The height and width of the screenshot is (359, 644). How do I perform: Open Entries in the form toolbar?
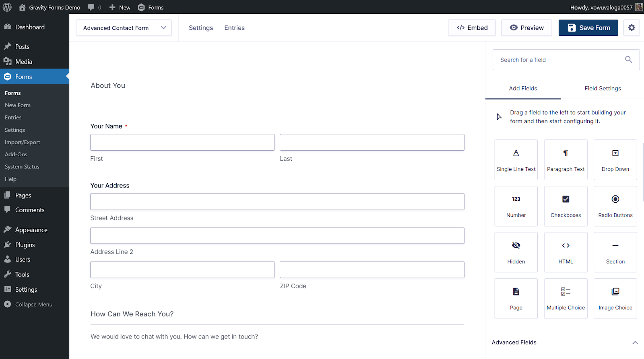coord(234,28)
